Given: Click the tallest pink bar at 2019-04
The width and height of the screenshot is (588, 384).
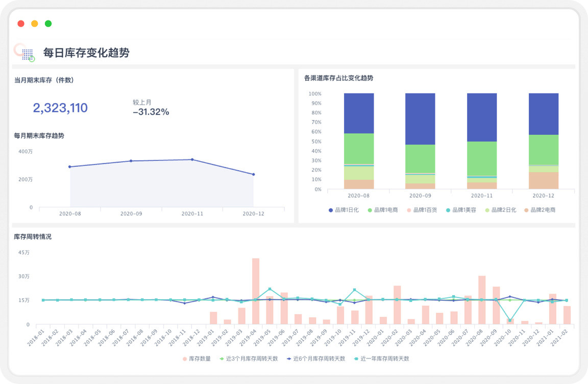Looking at the screenshot, I should pyautogui.click(x=256, y=291).
